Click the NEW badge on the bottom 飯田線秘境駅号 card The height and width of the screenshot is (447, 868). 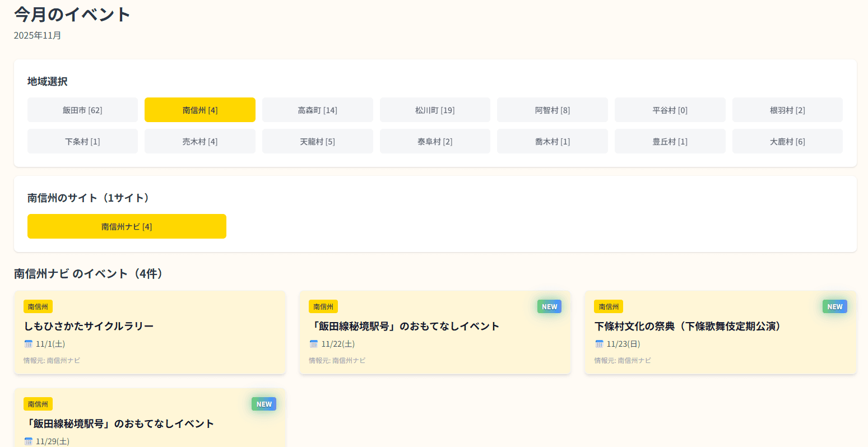(263, 404)
